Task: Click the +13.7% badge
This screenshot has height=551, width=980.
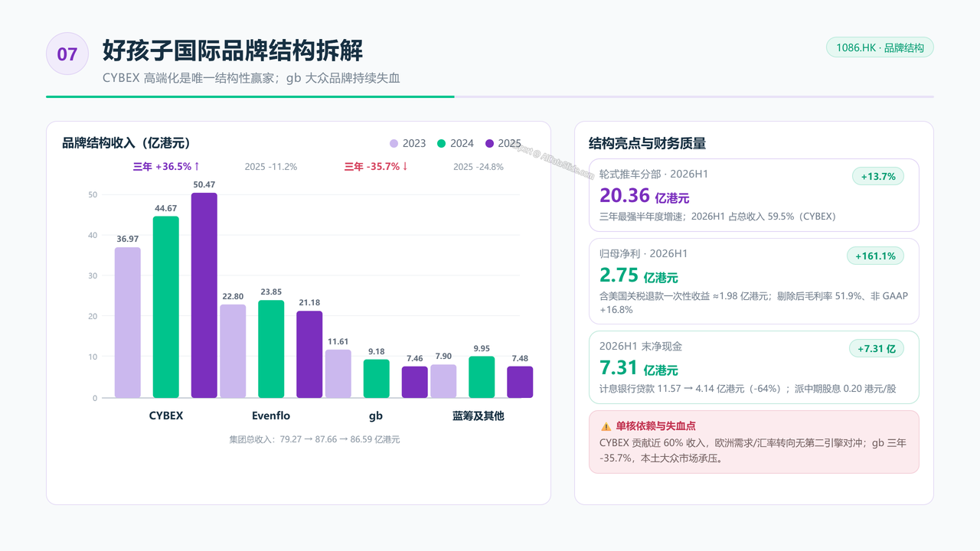Action: pos(878,176)
